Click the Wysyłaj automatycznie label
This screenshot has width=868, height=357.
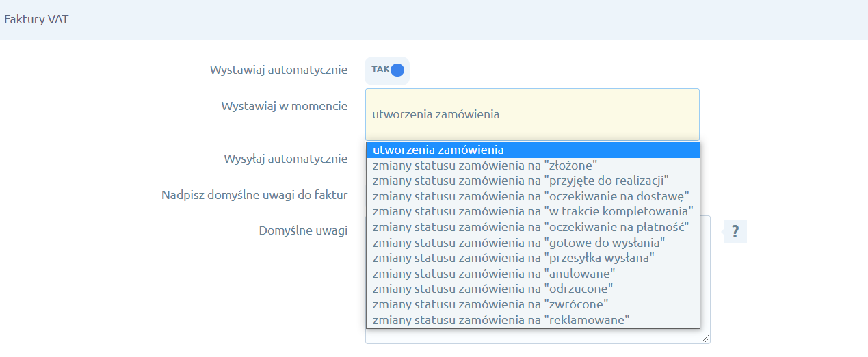[x=286, y=159]
